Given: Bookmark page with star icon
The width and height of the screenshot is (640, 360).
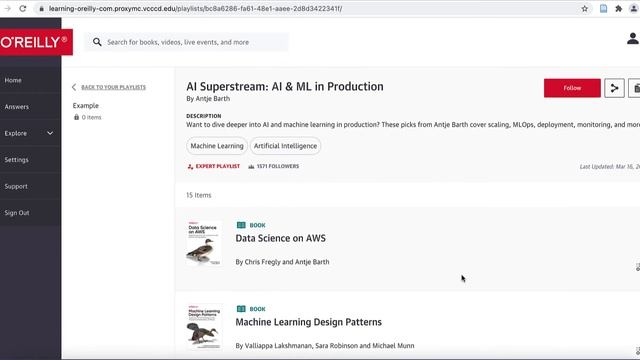Looking at the screenshot, I should 584,9.
